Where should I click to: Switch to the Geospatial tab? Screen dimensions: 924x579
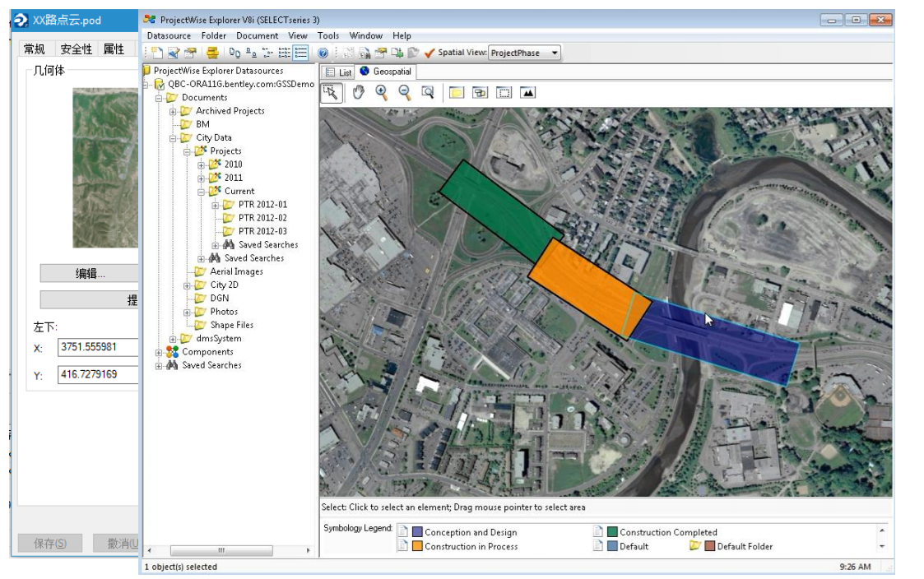[386, 72]
